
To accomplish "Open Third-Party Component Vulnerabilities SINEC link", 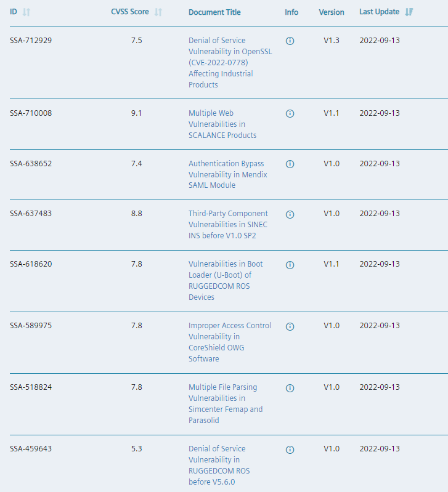I will 228,225.
